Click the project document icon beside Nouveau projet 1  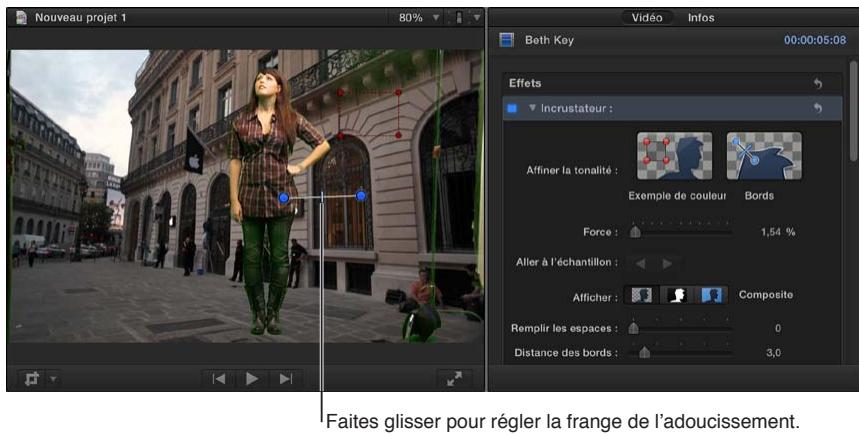21,18
